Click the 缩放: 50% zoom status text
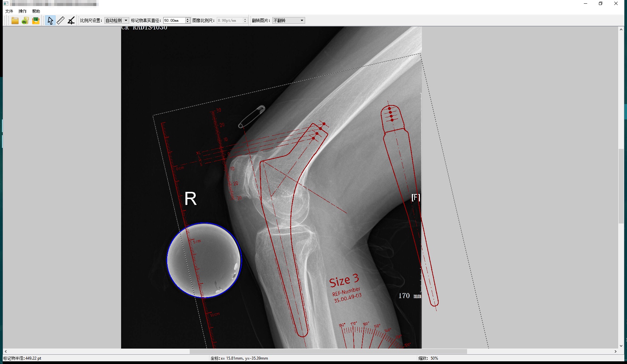 [x=428, y=358]
